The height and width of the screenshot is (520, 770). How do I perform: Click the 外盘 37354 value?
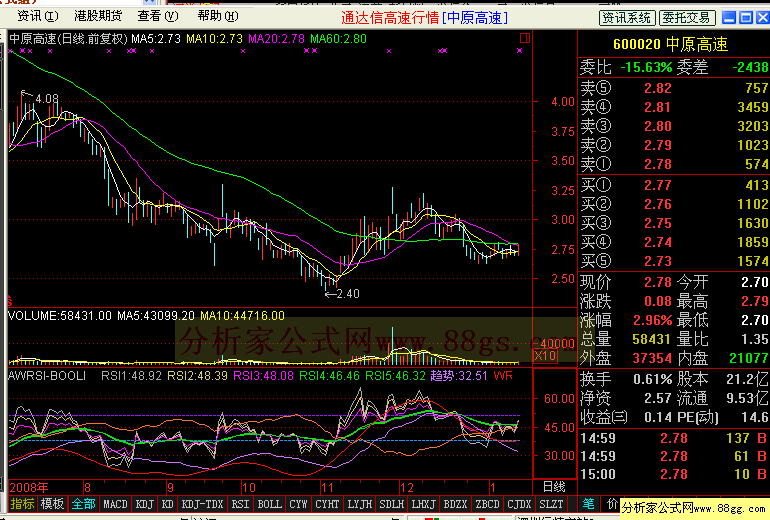click(652, 358)
